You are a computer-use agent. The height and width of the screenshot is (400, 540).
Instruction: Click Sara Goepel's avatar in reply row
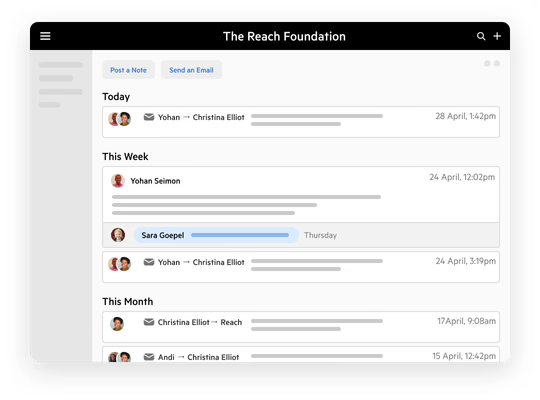point(118,235)
